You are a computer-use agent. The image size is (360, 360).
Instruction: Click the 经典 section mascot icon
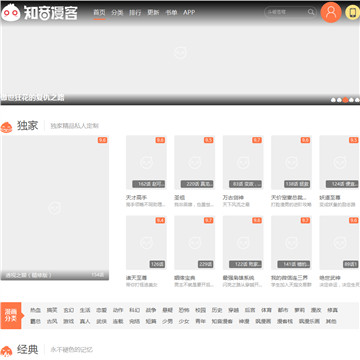6,351
